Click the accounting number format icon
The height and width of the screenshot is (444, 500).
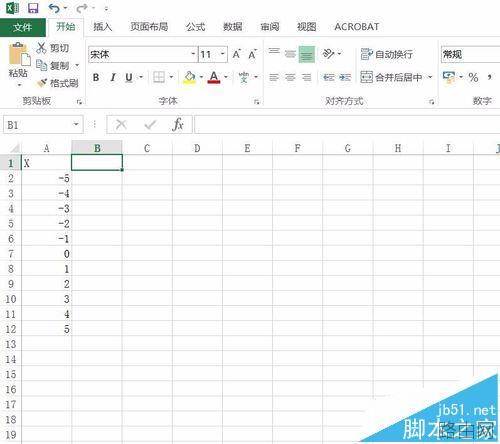(449, 77)
